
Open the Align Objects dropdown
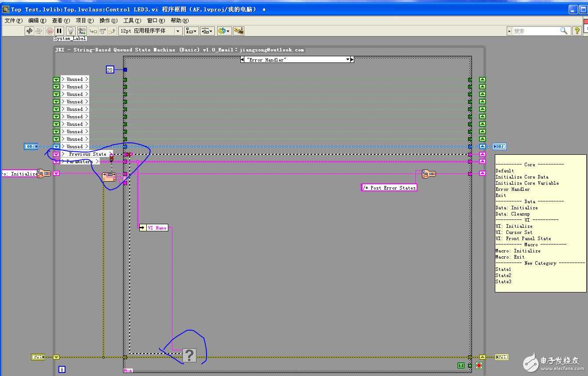coord(191,31)
